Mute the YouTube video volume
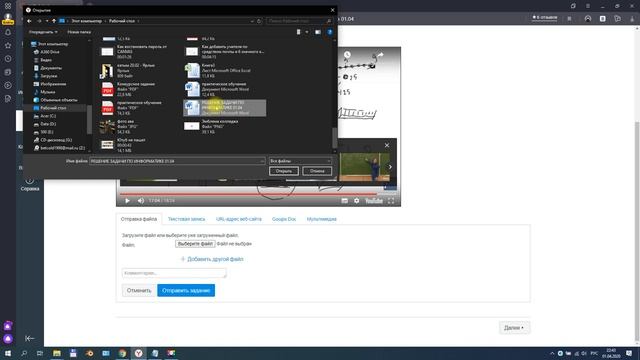 (141, 200)
